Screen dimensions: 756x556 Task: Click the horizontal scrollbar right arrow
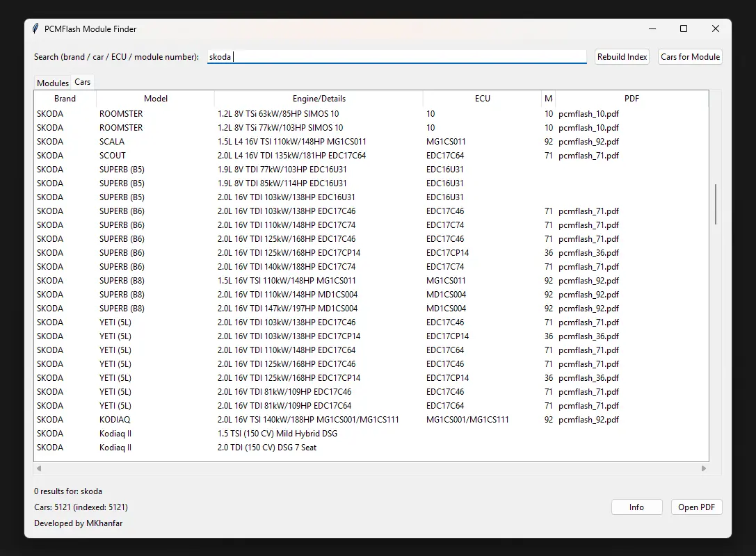coord(703,468)
